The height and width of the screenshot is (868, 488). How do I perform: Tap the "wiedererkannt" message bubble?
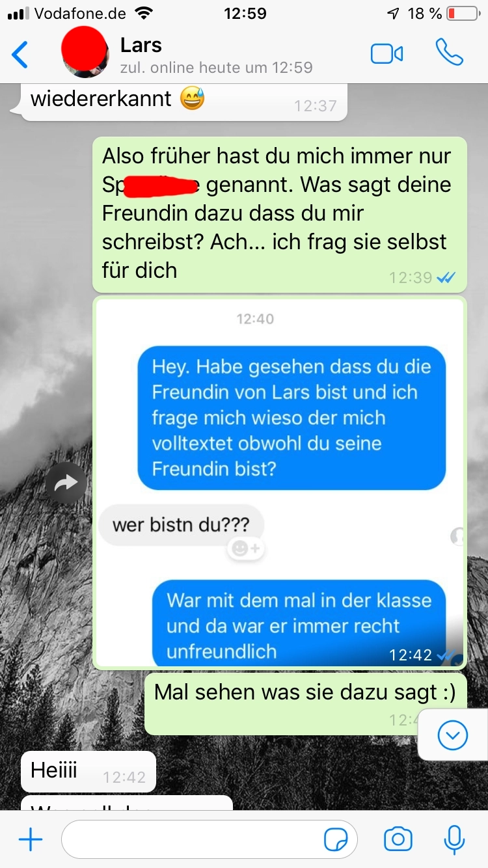pyautogui.click(x=184, y=101)
